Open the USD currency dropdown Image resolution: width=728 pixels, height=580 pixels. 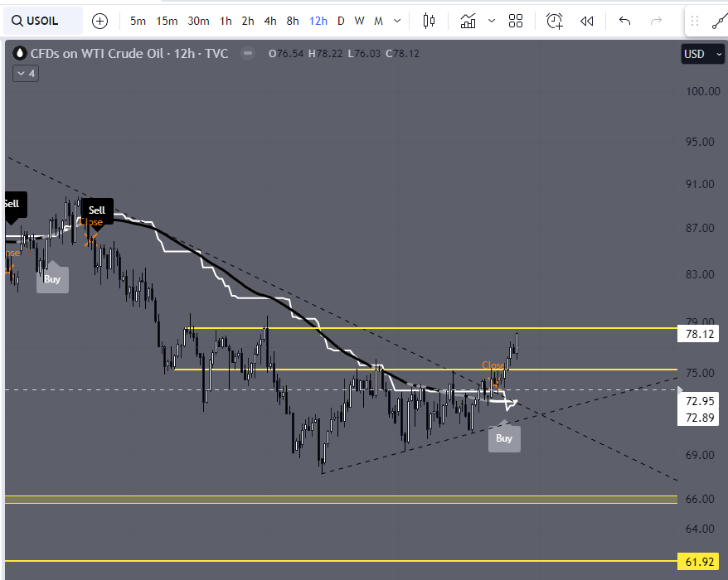[x=702, y=53]
